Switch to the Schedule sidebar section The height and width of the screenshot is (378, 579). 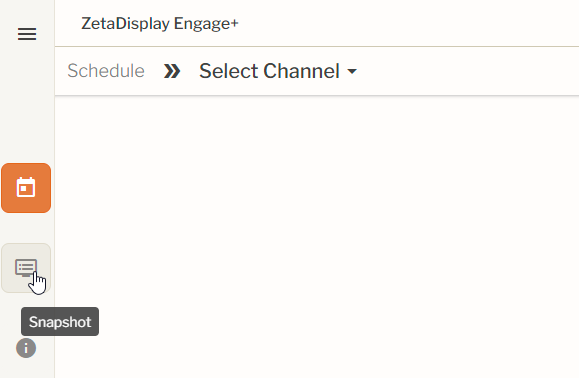[x=26, y=188]
